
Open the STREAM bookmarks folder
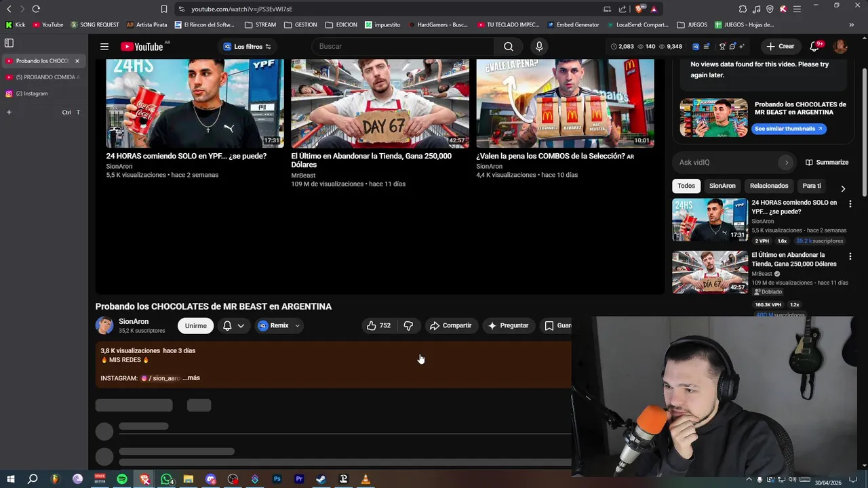pyautogui.click(x=260, y=24)
